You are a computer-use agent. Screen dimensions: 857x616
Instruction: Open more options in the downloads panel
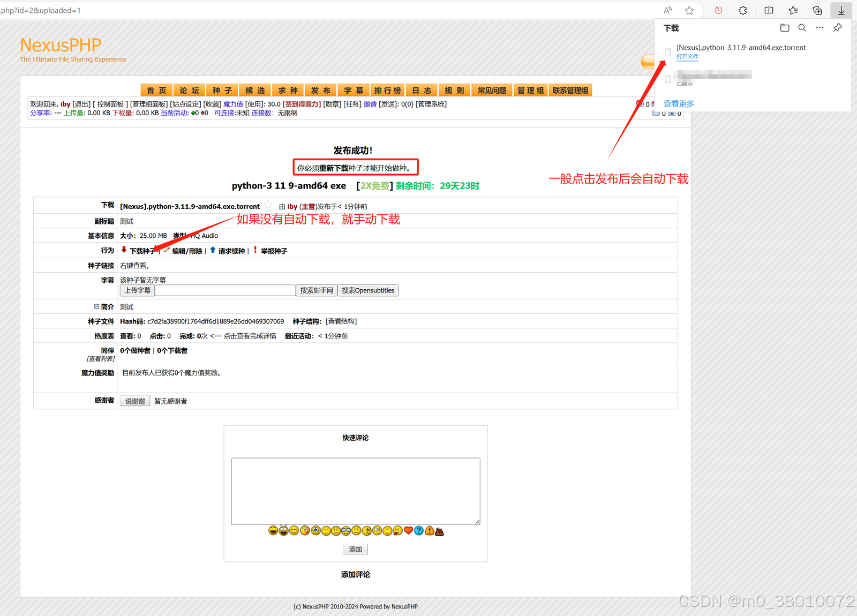(x=820, y=28)
